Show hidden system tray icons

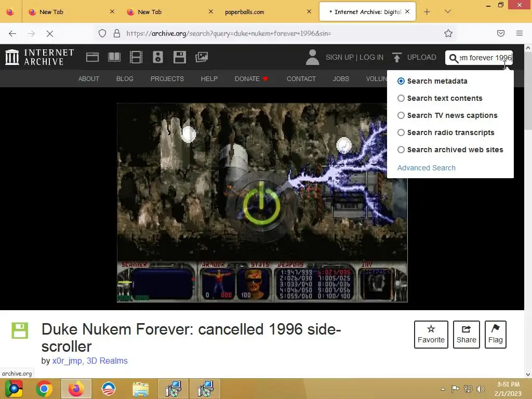click(x=443, y=389)
